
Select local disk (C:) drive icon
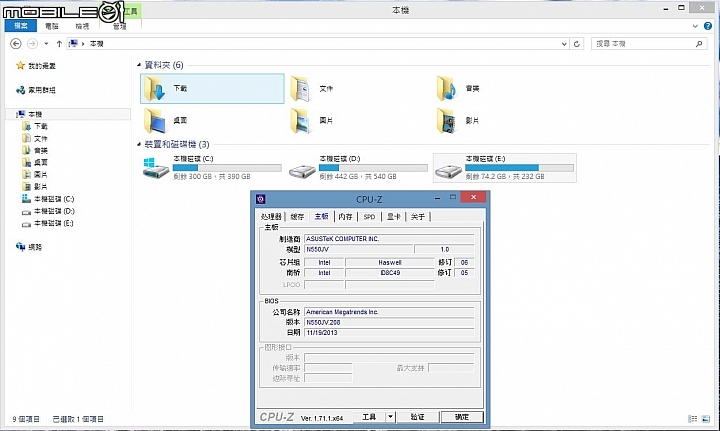coord(156,168)
